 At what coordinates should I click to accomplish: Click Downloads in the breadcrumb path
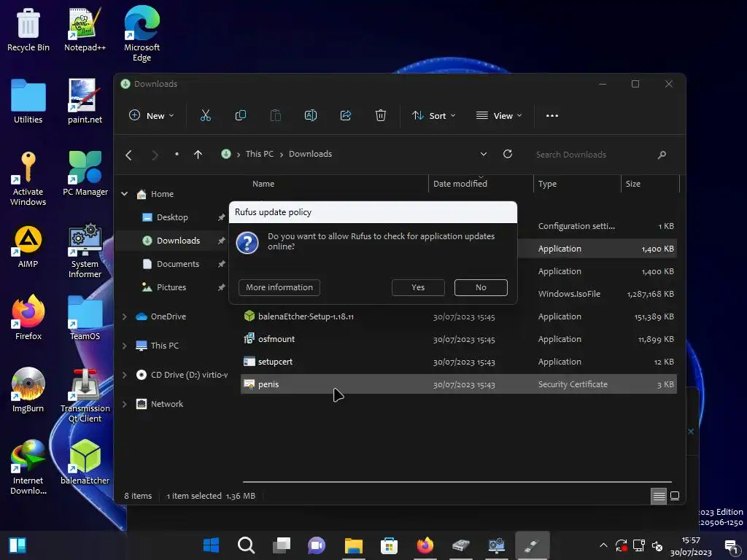pyautogui.click(x=310, y=154)
